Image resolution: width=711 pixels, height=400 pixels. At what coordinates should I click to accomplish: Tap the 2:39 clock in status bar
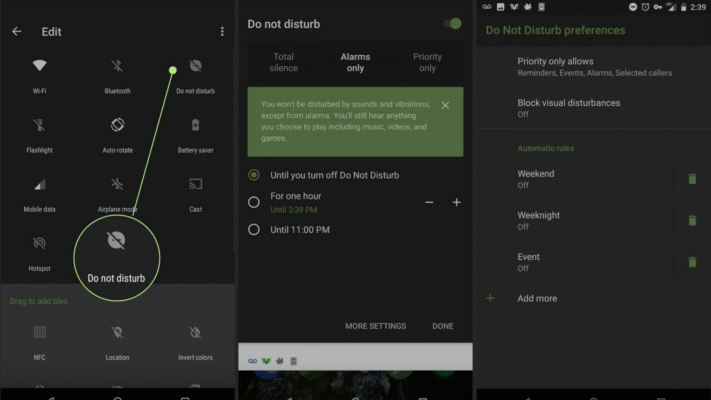tap(698, 7)
